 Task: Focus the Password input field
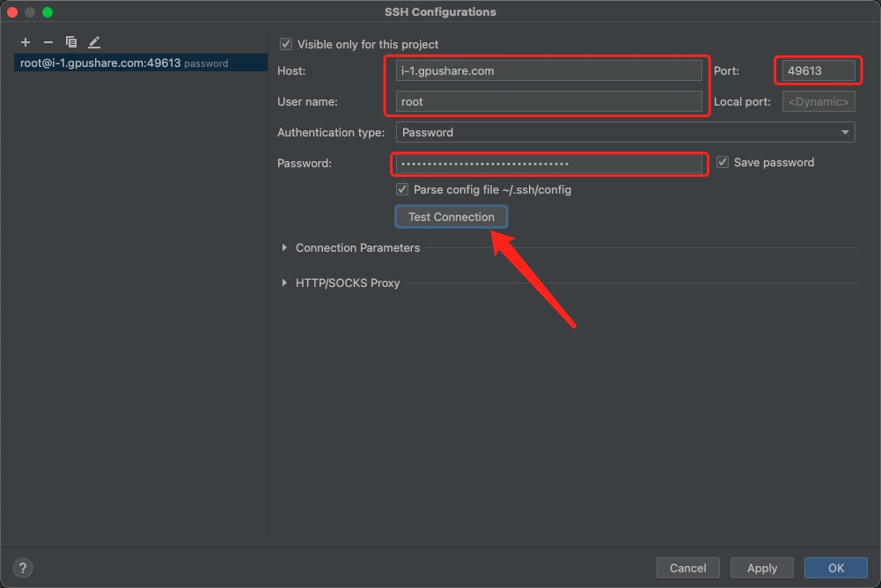click(x=548, y=164)
